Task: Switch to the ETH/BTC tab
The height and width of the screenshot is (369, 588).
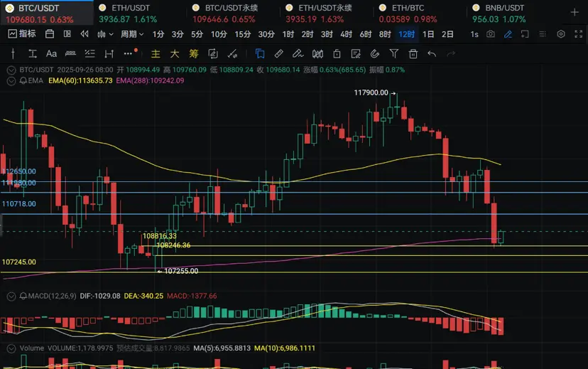Action: 420,13
